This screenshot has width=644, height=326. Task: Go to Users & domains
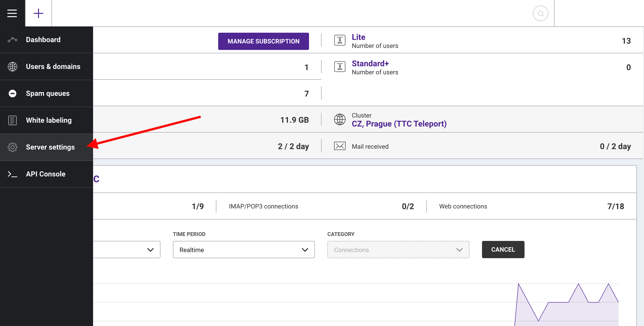[x=47, y=66]
